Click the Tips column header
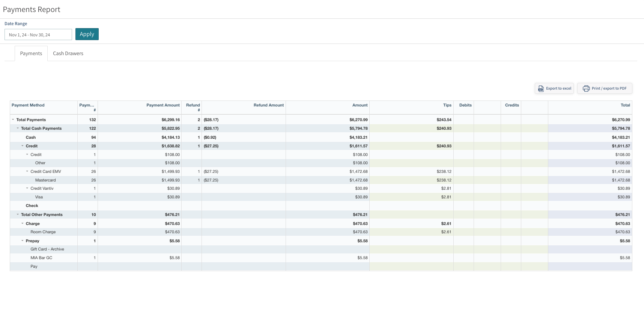This screenshot has height=318, width=644. (447, 105)
